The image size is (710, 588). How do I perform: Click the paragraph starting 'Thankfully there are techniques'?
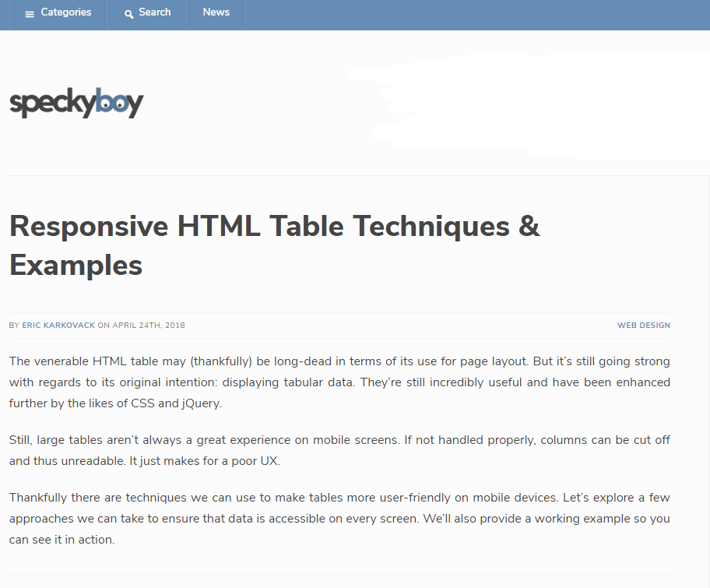pos(339,519)
